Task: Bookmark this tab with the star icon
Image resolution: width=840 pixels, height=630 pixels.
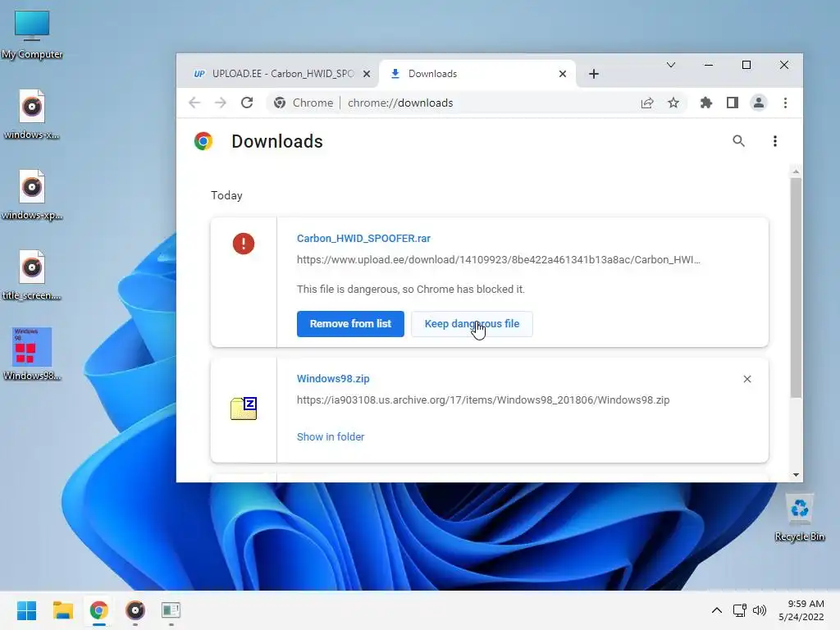Action: coord(673,103)
